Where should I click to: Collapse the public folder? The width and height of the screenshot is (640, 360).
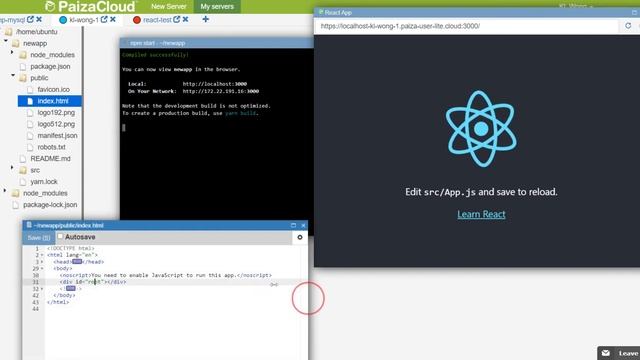pyautogui.click(x=13, y=76)
